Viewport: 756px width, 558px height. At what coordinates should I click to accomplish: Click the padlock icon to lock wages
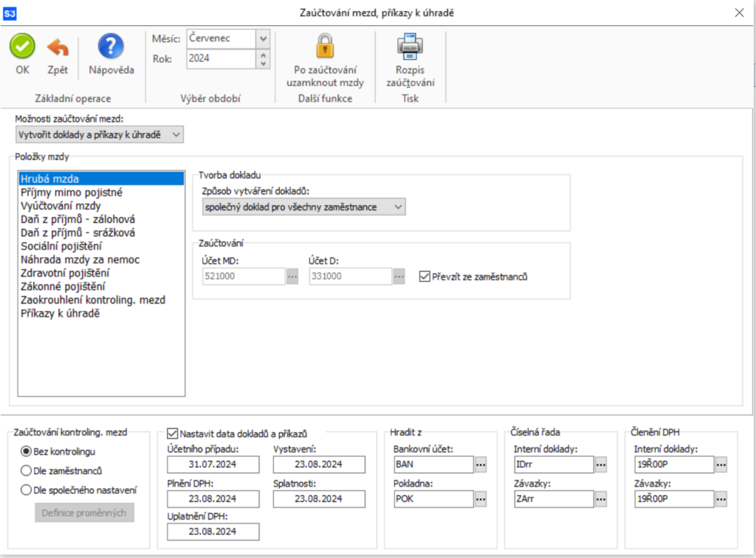(325, 46)
